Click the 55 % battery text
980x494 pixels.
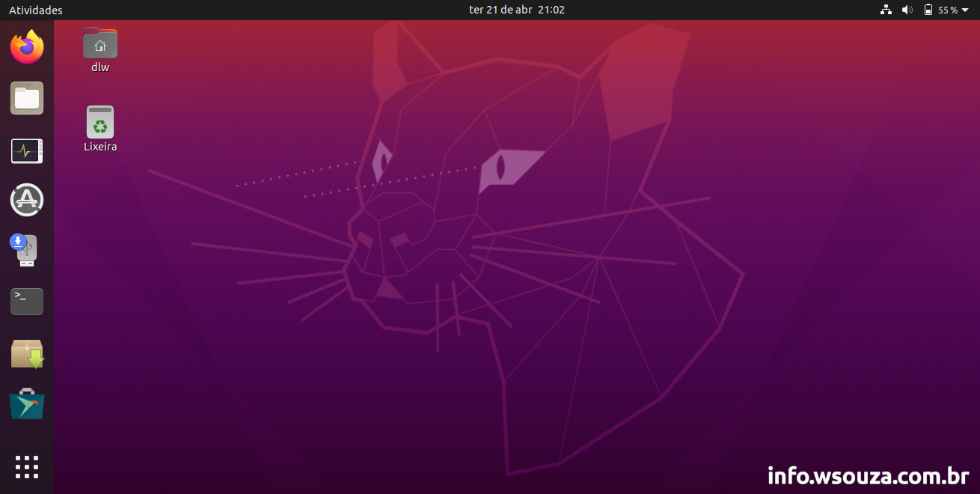tap(948, 10)
